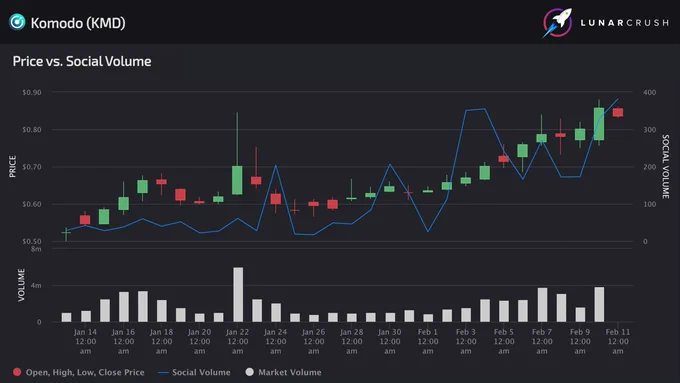Click the blue Social Volume legend line
The width and height of the screenshot is (680, 383).
click(163, 373)
